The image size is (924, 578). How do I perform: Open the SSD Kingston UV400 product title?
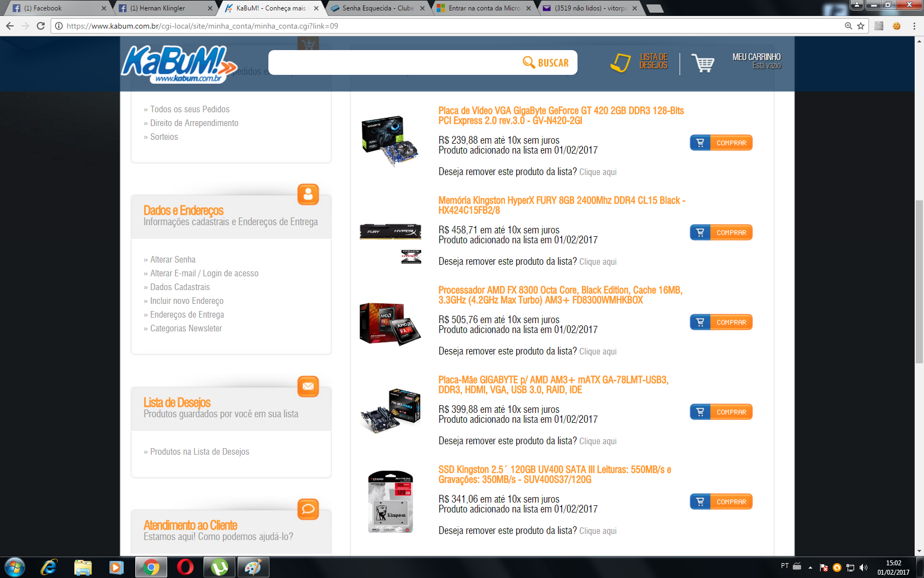click(x=555, y=475)
